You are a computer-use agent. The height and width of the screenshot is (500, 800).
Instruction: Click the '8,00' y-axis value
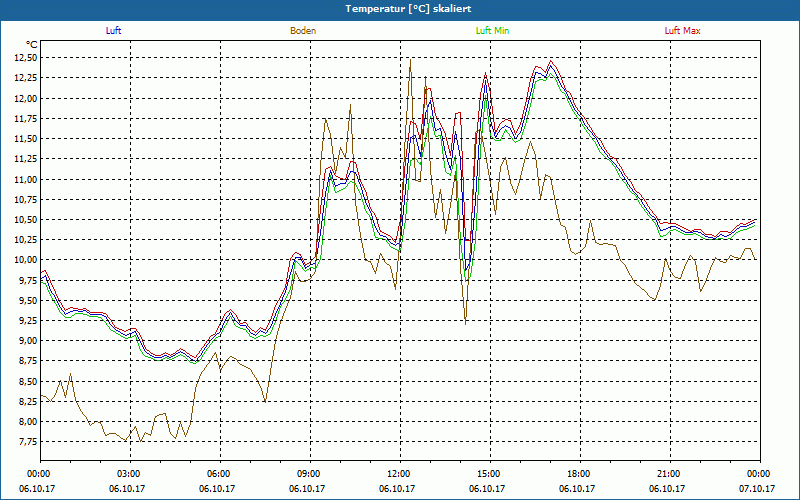point(28,422)
